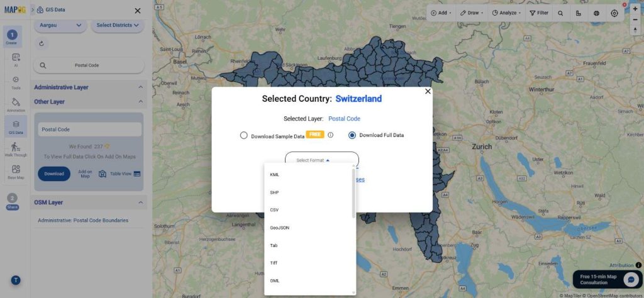
Task: Open the Draw menu in map toolbar
Action: click(471, 13)
